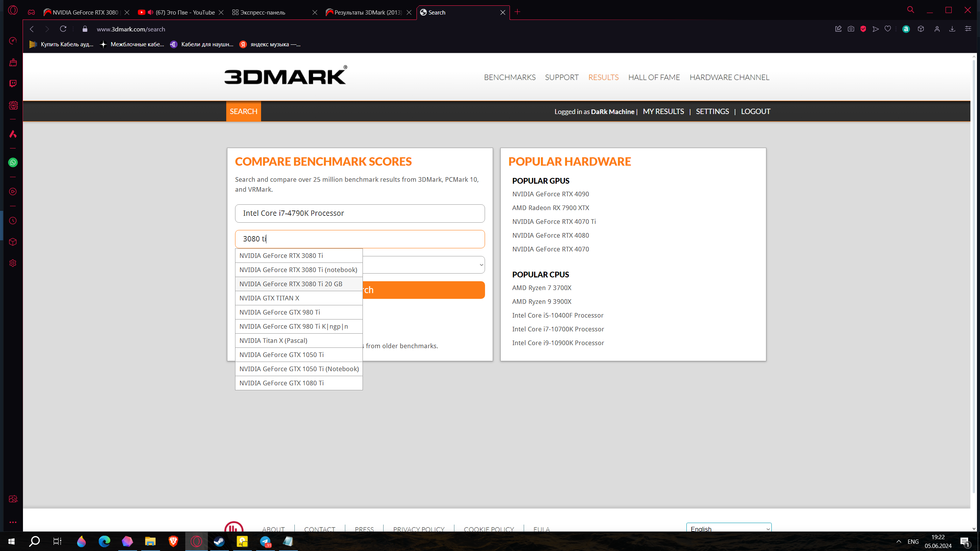Toggle the ad blocker shield icon

pos(863,29)
